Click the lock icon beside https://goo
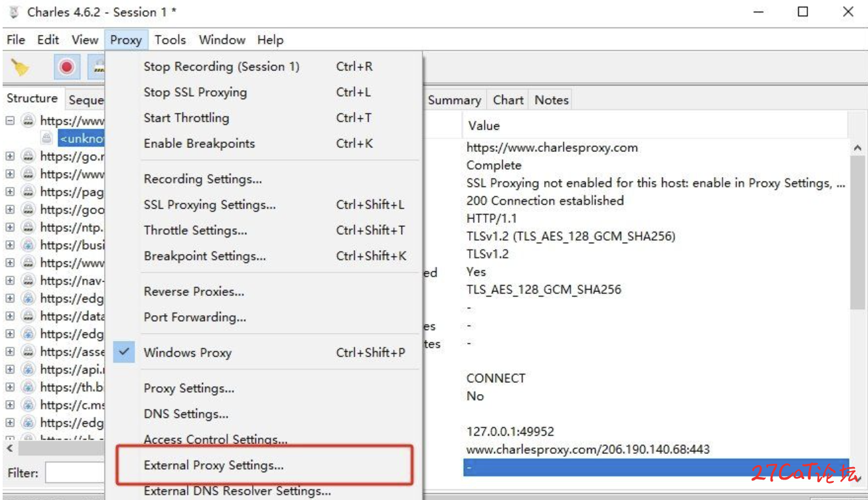The image size is (868, 500). pos(28,210)
